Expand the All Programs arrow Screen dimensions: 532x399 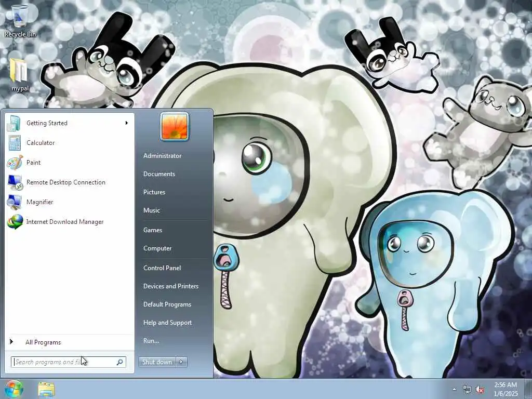[11, 342]
